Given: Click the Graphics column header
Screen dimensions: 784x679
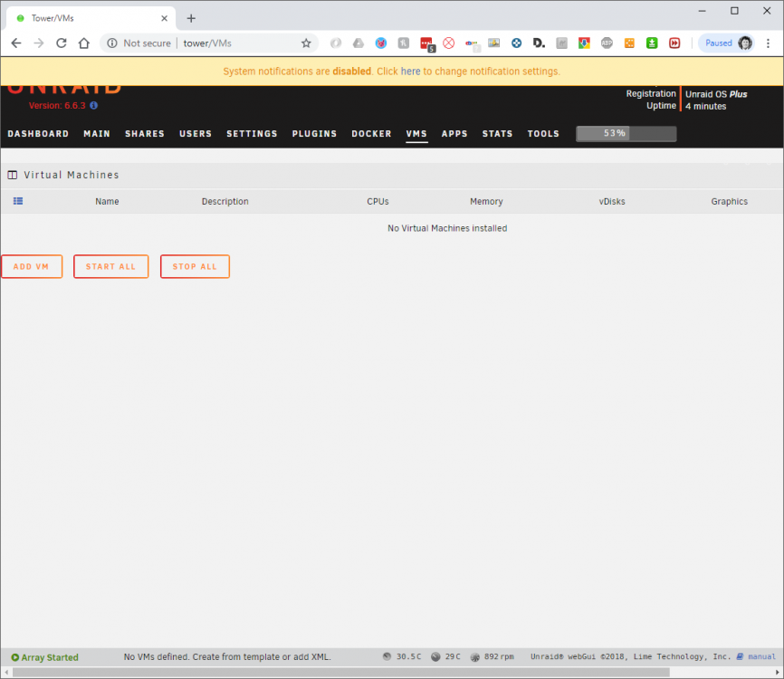Looking at the screenshot, I should (729, 202).
